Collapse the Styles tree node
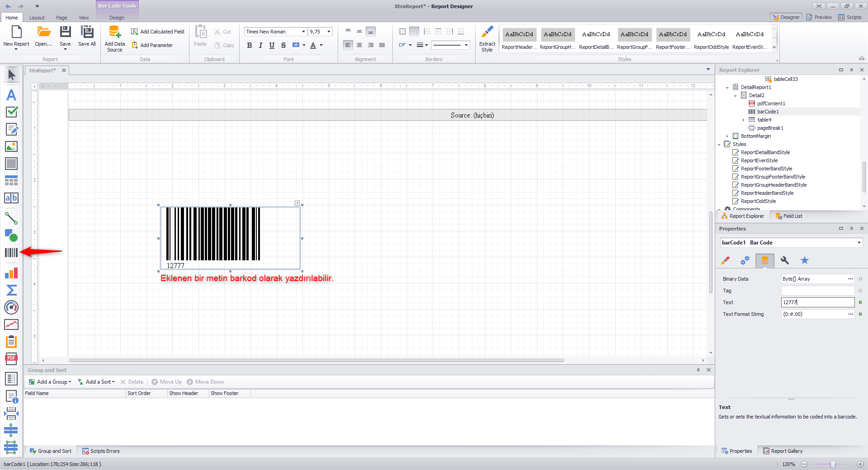Image resolution: width=868 pixels, height=470 pixels. pyautogui.click(x=719, y=145)
